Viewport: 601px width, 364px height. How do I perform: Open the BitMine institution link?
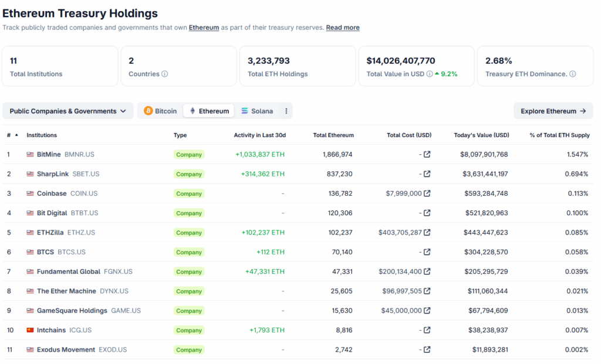tap(49, 154)
